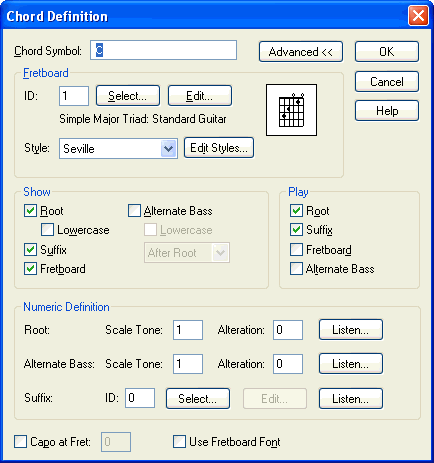Check the Lowercase option under Root
This screenshot has width=434, height=463.
tap(47, 230)
